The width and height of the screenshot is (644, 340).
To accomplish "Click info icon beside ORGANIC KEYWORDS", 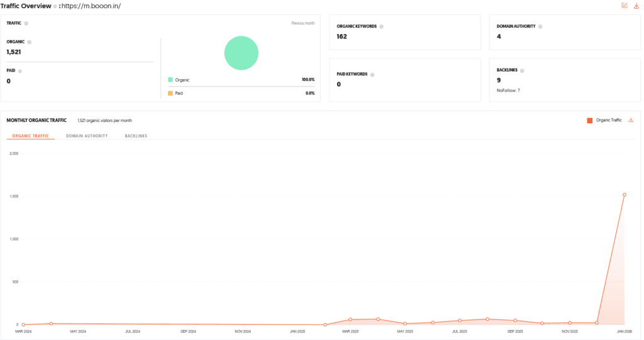I will 382,26.
